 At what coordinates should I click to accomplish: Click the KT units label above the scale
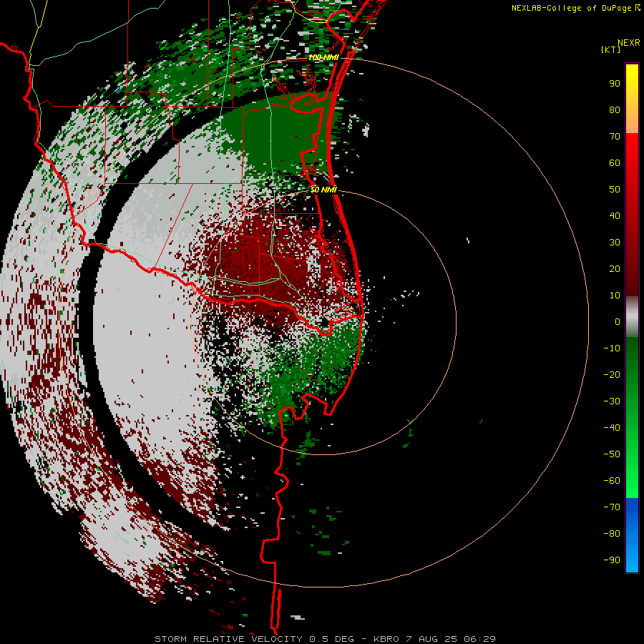click(611, 49)
